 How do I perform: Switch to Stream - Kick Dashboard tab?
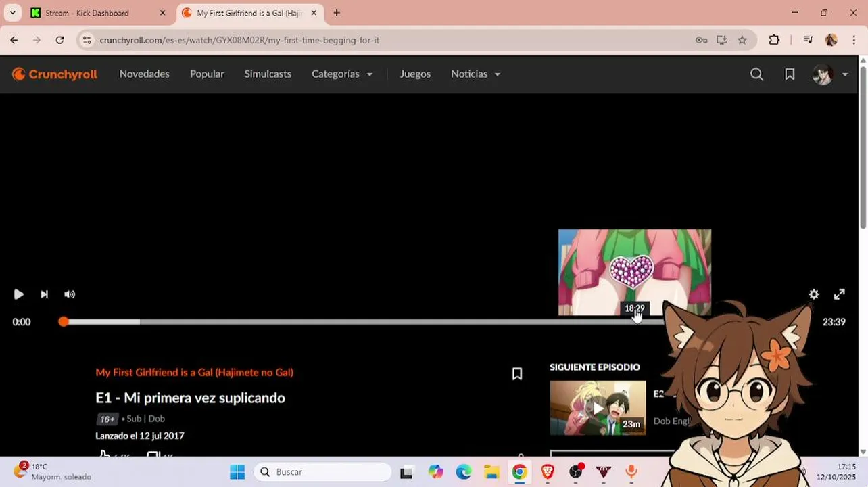click(x=87, y=13)
